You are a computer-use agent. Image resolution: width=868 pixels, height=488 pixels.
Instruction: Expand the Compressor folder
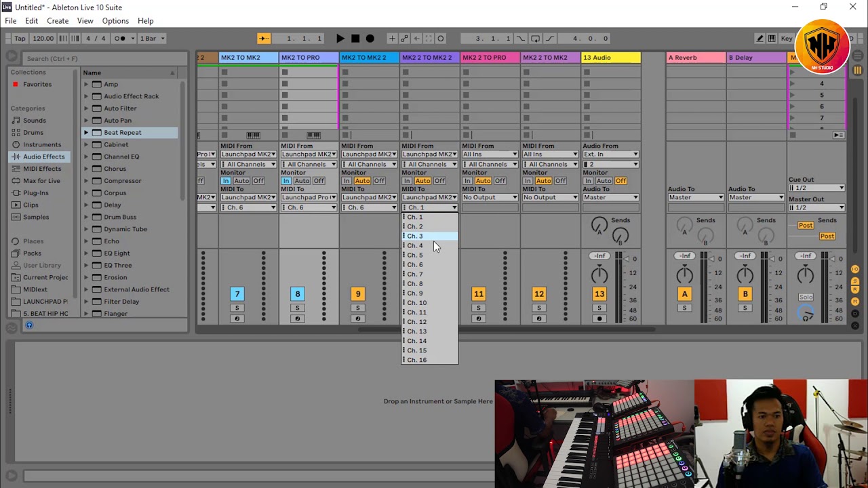(x=86, y=181)
